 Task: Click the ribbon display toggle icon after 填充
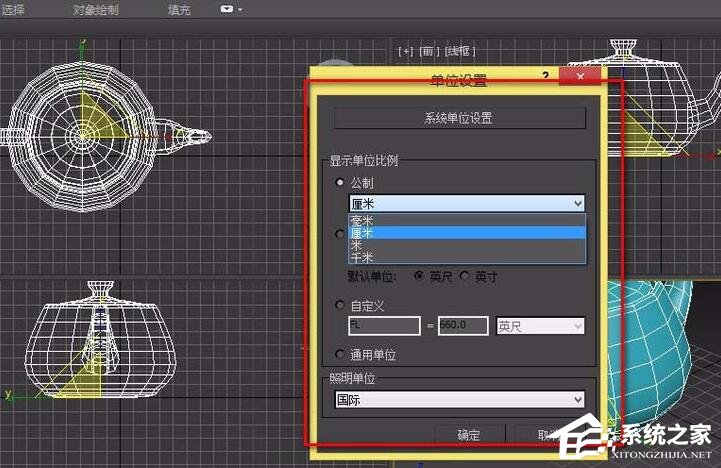(231, 10)
